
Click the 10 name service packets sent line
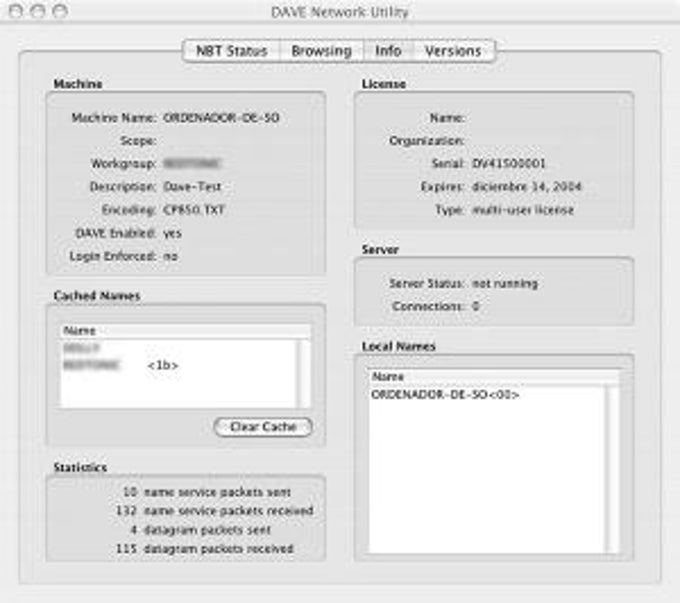(207, 492)
